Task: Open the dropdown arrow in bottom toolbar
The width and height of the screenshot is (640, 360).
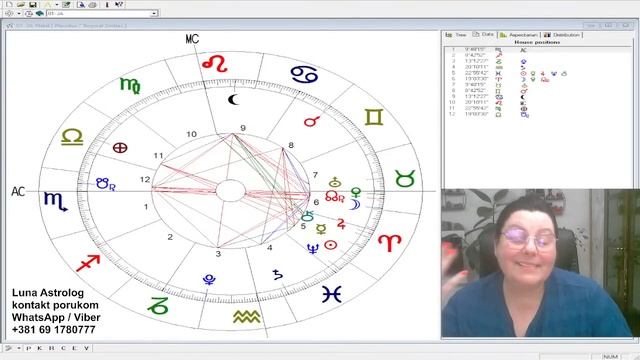Action: [x=19, y=348]
